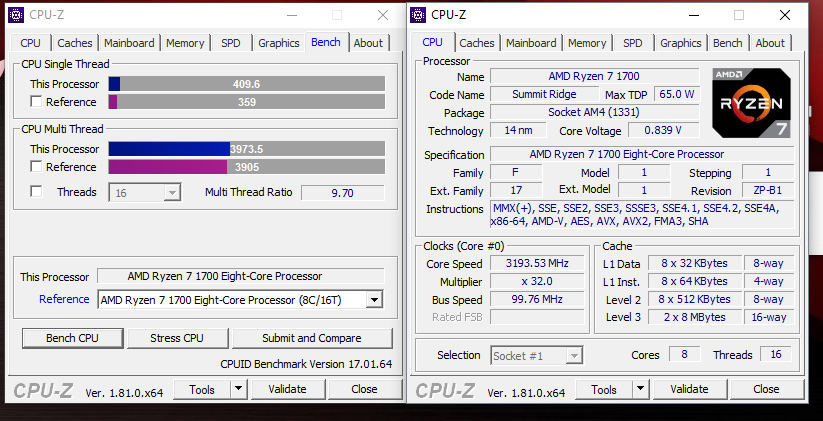Open the Reference processor dropdown
Image resolution: width=823 pixels, height=421 pixels.
pyautogui.click(x=374, y=300)
